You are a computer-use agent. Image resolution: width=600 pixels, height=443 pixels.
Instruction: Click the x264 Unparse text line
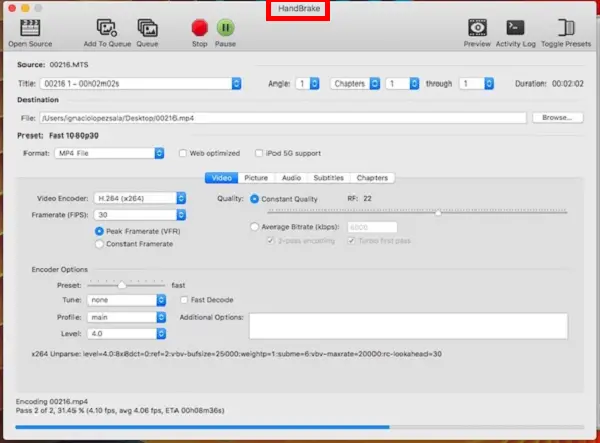[x=236, y=354]
